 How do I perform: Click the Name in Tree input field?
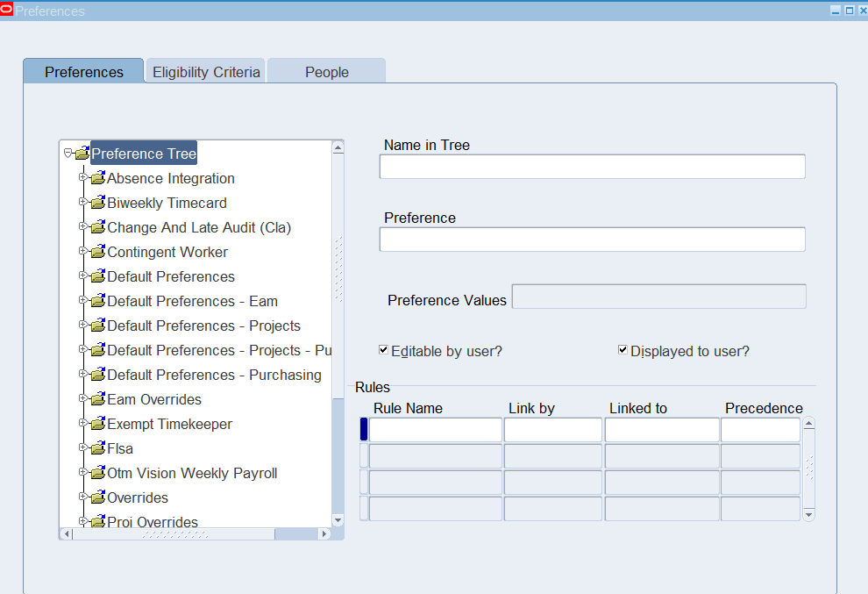click(592, 167)
